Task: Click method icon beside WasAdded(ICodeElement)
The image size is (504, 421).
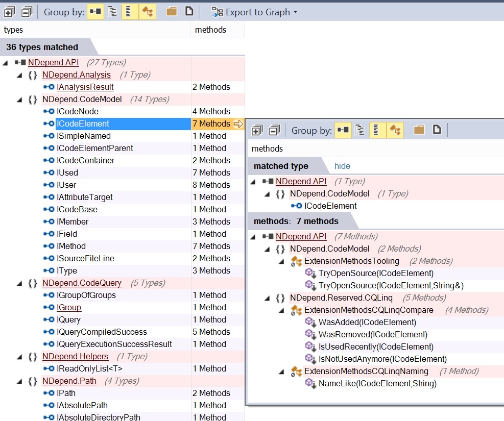Action: [310, 322]
